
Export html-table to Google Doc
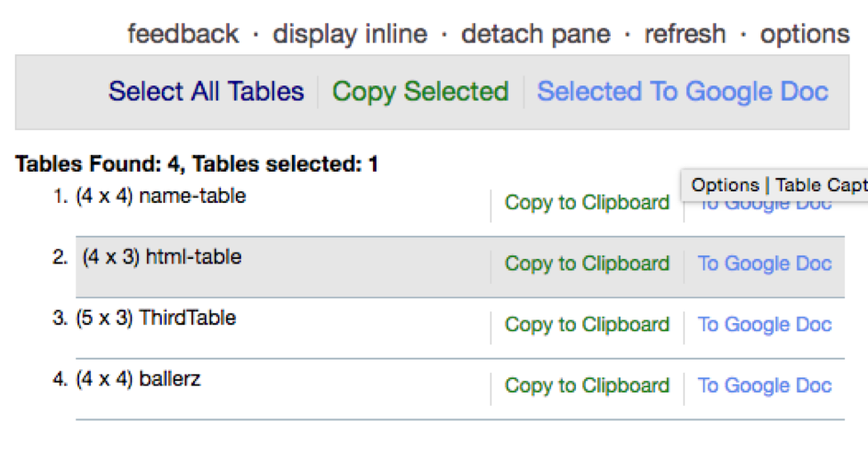tap(765, 263)
